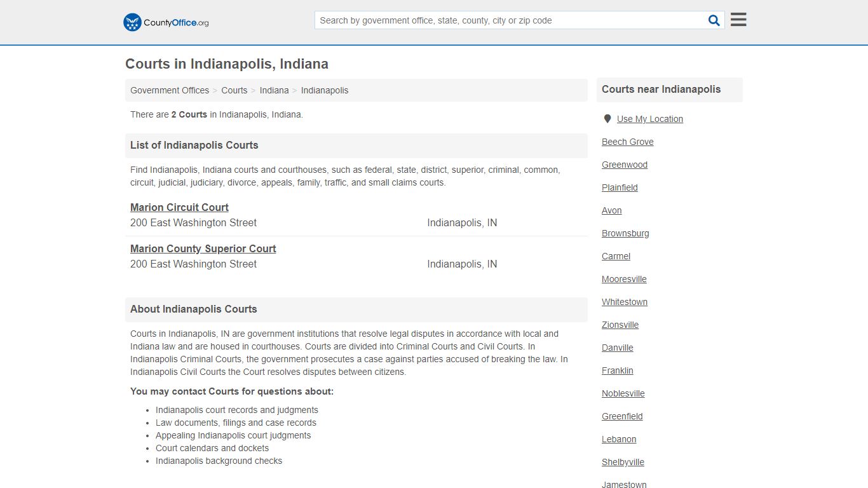Click 'Court calendars and dockets' list item

pyautogui.click(x=212, y=448)
